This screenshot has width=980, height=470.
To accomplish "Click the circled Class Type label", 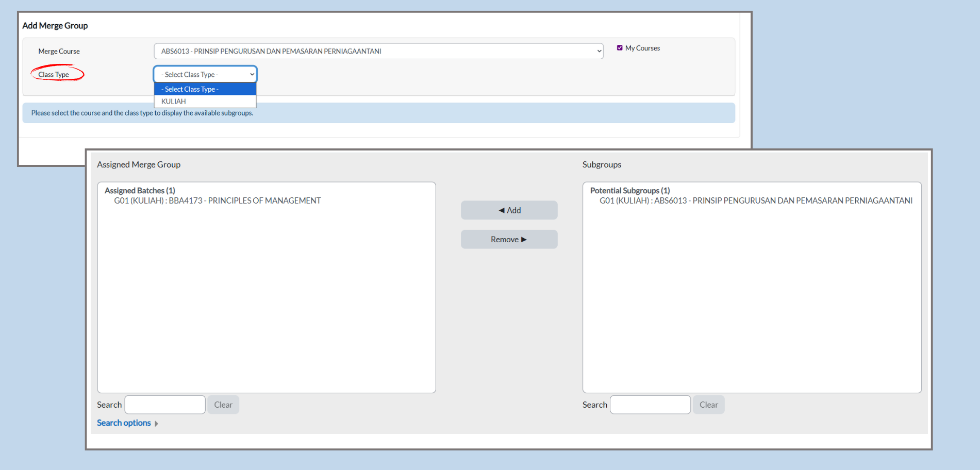I will tap(54, 75).
